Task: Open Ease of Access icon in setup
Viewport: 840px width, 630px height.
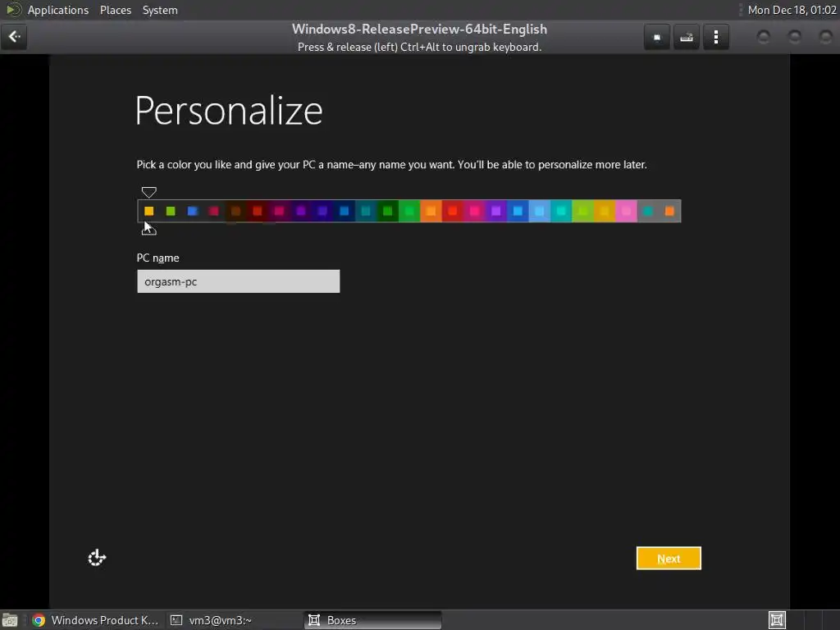Action: pos(97,558)
